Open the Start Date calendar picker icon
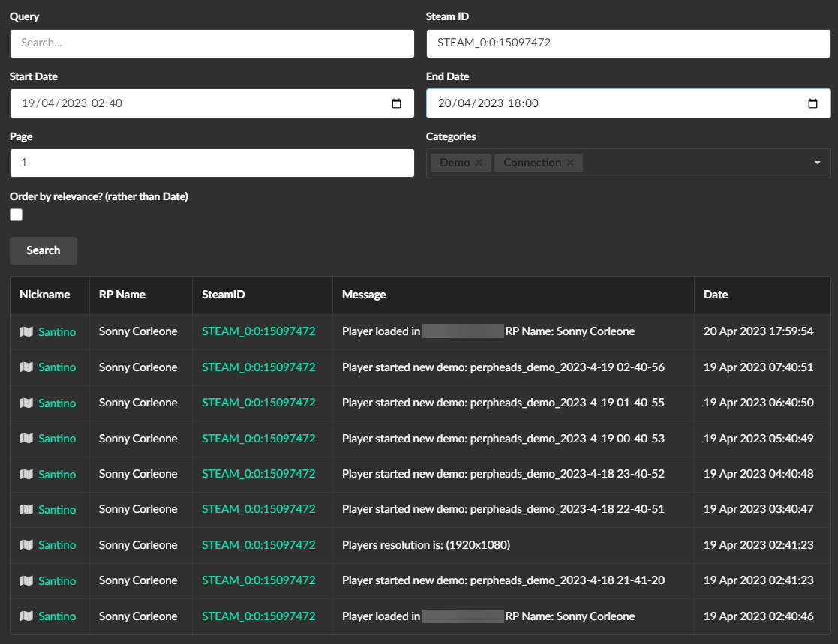Viewport: 838px width, 644px height. [397, 103]
